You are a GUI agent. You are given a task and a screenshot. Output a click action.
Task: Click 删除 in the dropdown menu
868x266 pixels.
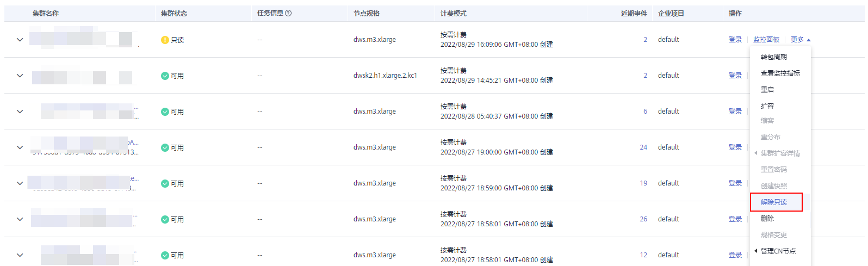point(767,218)
